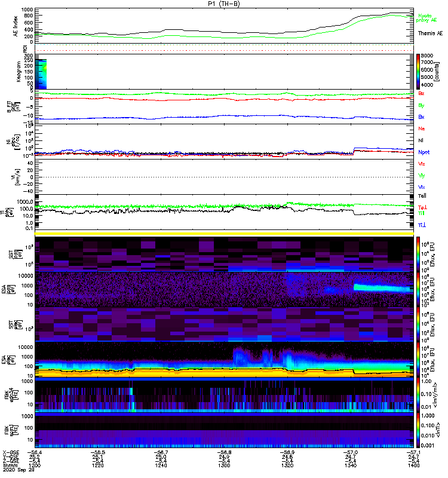Click the Keogram axis label

click(x=19, y=71)
